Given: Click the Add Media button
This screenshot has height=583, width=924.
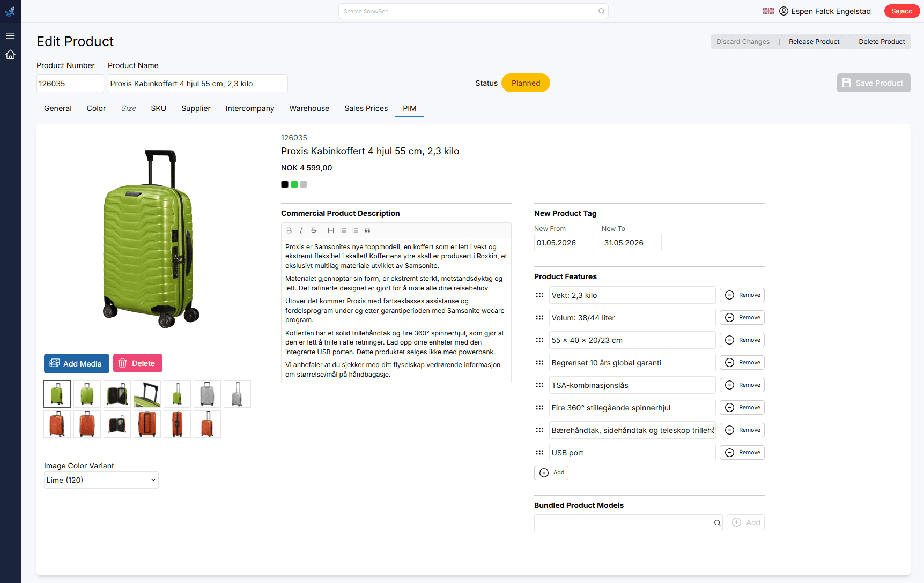Looking at the screenshot, I should click(77, 363).
